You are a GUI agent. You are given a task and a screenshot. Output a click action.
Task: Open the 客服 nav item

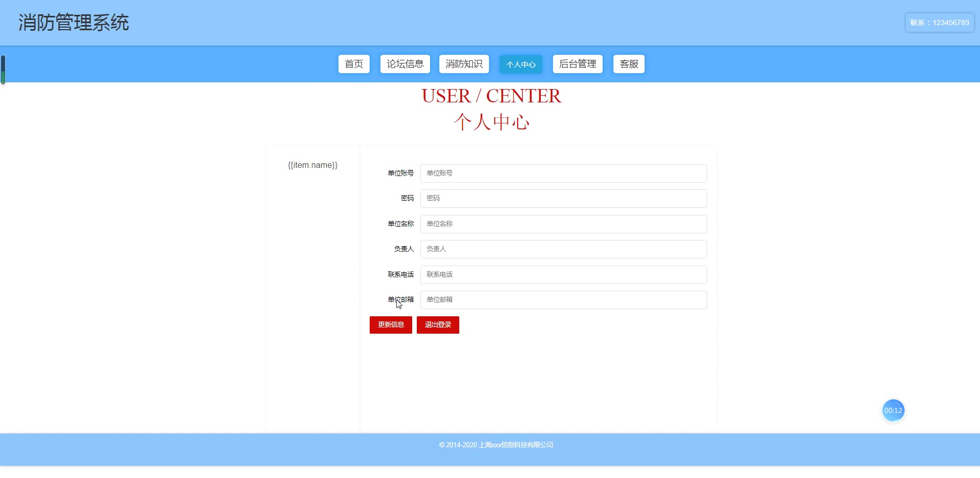point(629,64)
